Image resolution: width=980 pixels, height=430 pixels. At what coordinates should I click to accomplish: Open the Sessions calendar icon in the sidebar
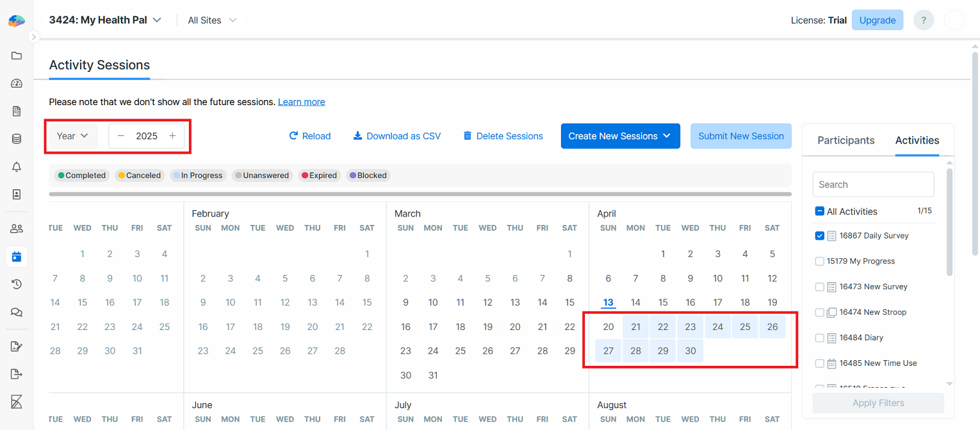coord(16,256)
